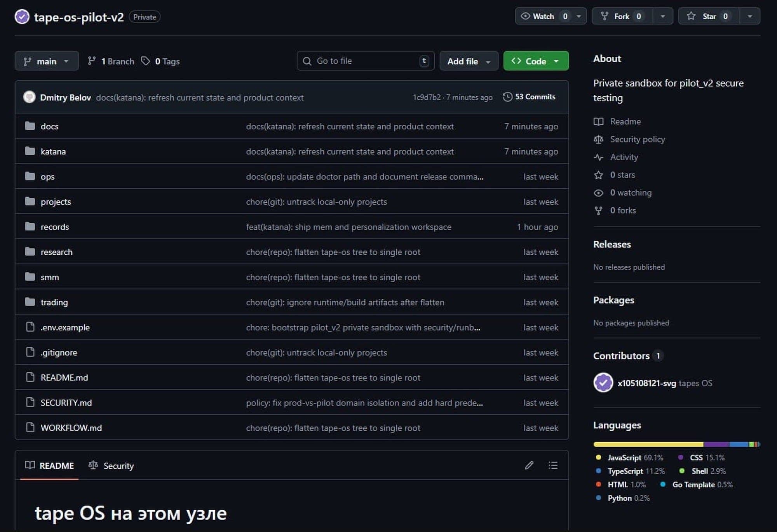The width and height of the screenshot is (777, 532).
Task: Open the 53 Commits link
Action: [x=535, y=97]
